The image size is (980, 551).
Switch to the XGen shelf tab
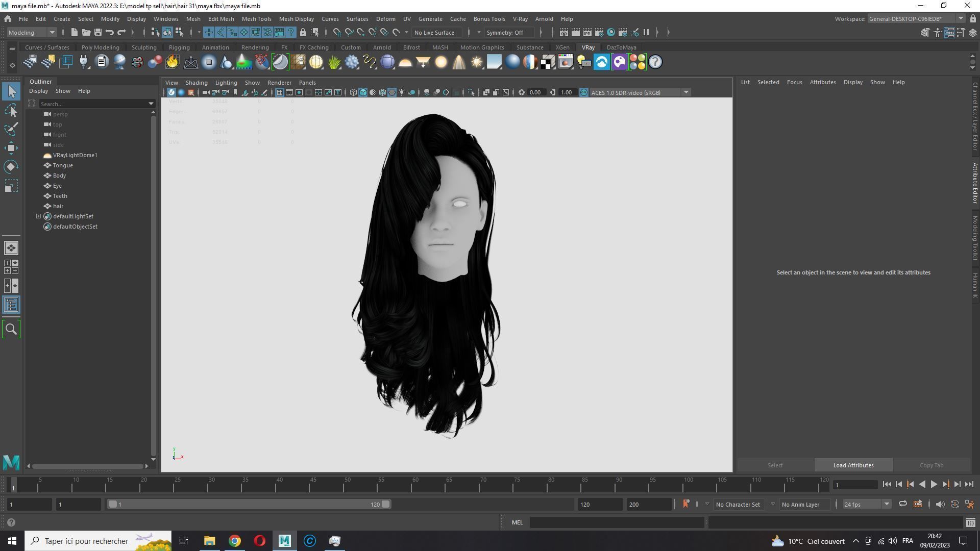tap(562, 47)
